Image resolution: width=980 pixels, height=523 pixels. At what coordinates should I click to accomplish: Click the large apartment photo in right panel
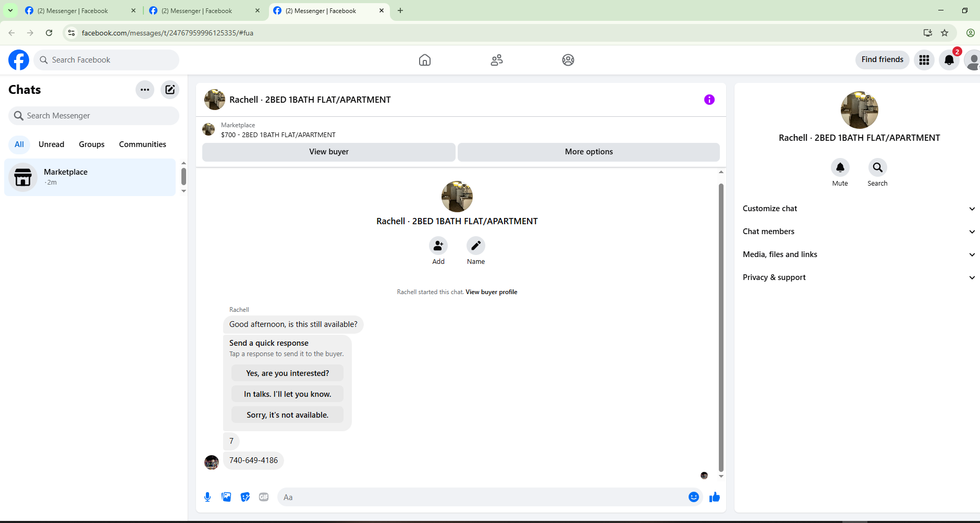point(860,110)
